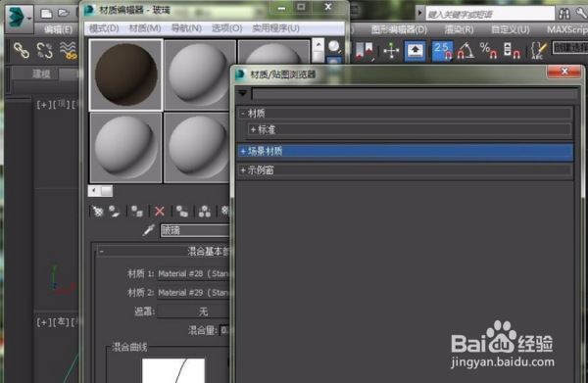Click Assign Material to Selection icon

[137, 212]
